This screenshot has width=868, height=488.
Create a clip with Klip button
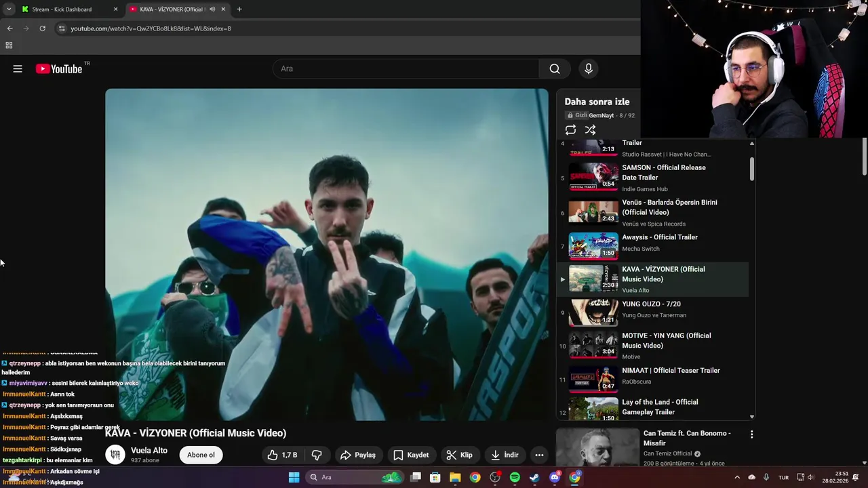[x=459, y=455]
